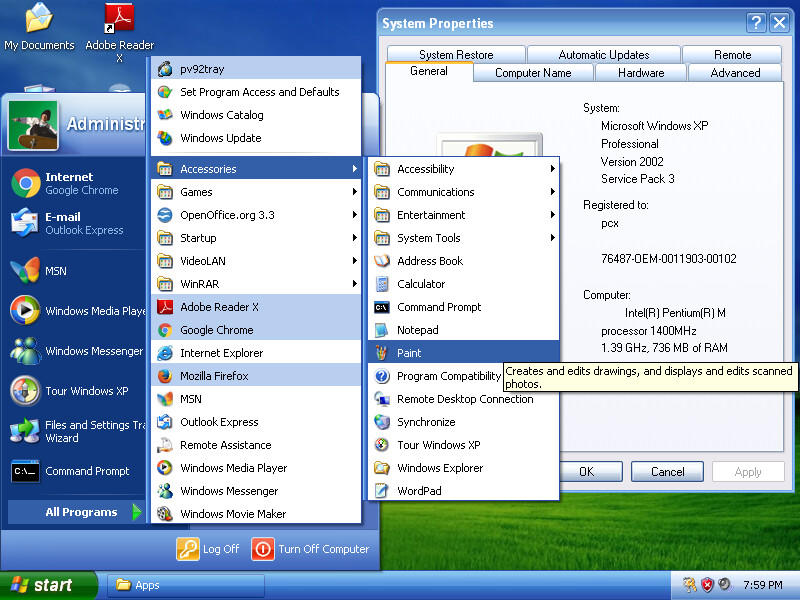Select the Automatic Updates tab
Screen dimensions: 800x600
604,55
